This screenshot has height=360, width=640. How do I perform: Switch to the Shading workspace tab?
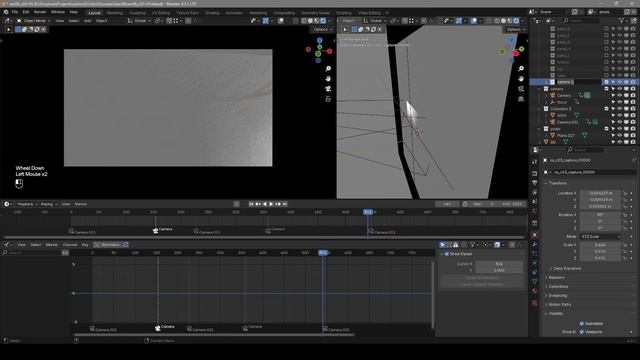point(212,13)
